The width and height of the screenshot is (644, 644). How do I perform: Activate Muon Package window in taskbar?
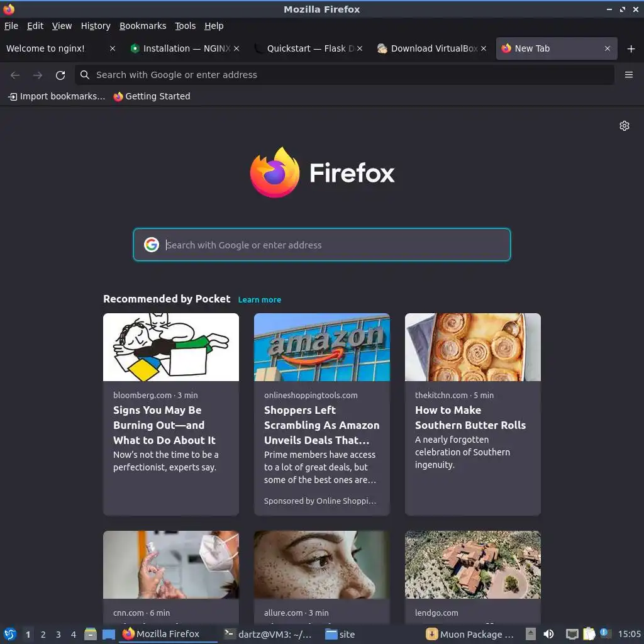point(470,634)
